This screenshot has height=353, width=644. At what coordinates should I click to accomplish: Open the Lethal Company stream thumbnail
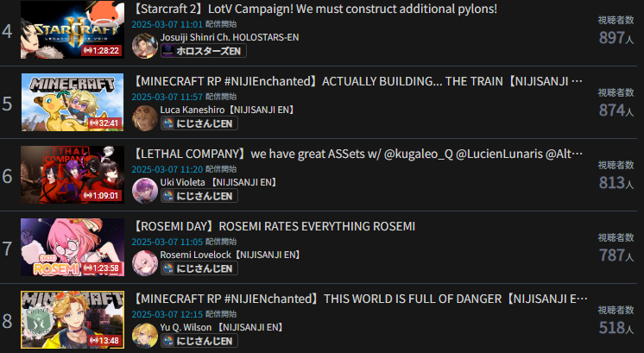coord(73,175)
